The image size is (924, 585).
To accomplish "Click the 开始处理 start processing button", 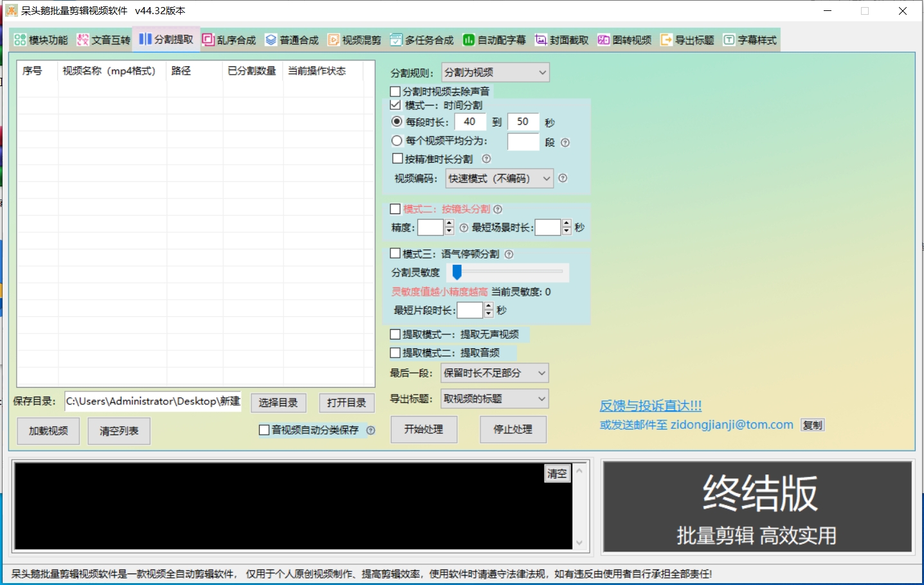I will click(423, 429).
